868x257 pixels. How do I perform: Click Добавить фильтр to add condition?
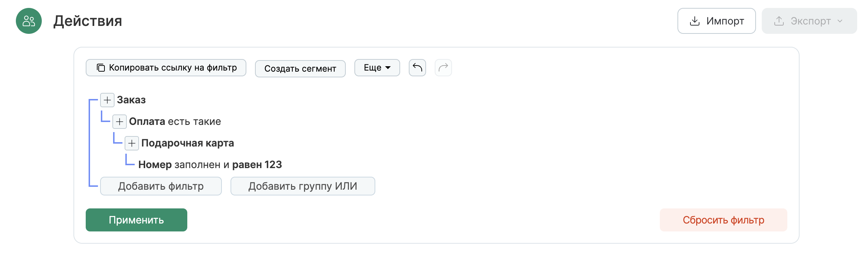click(161, 186)
